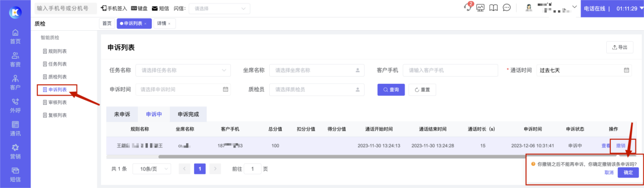This screenshot has height=188, width=644.
Task: Go to the next page arrow
Action: tap(215, 169)
